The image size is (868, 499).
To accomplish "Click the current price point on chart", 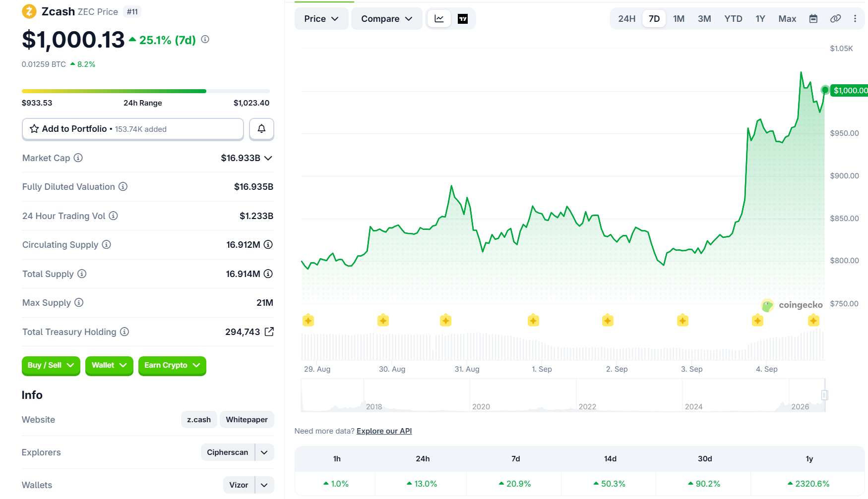I will 825,90.
